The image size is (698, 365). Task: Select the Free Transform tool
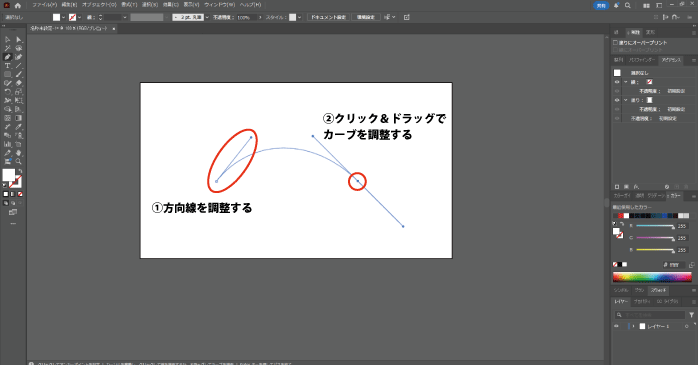click(x=19, y=101)
